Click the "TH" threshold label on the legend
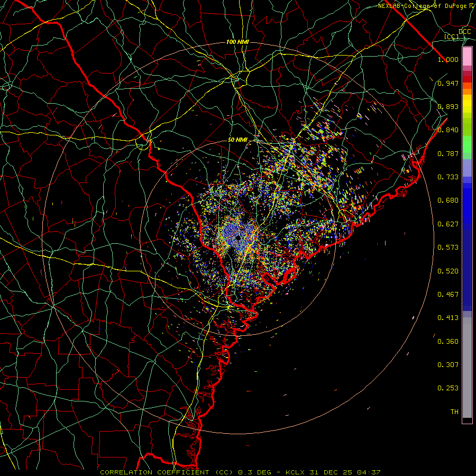The width and height of the screenshot is (476, 476). click(x=454, y=412)
